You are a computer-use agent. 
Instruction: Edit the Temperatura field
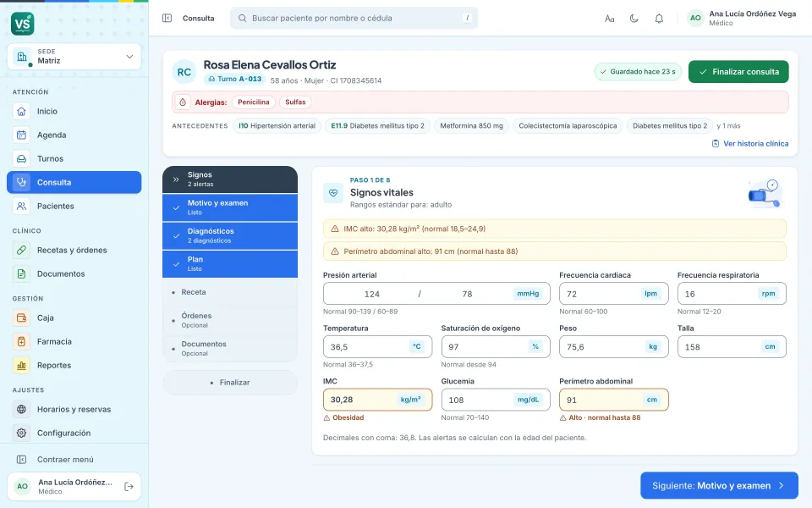[x=377, y=347]
